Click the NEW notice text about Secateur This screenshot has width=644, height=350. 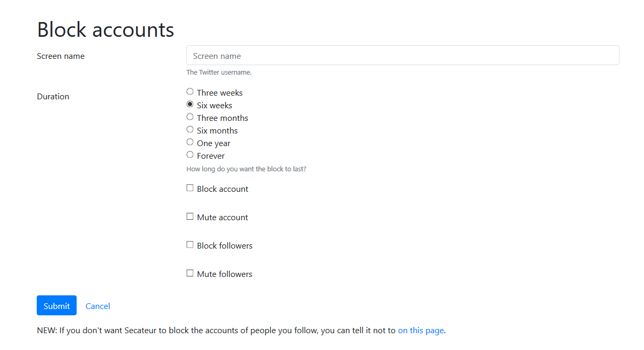(x=215, y=331)
